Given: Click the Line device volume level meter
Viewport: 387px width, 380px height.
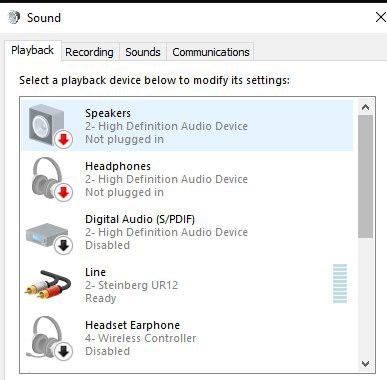Looking at the screenshot, I should tap(340, 283).
